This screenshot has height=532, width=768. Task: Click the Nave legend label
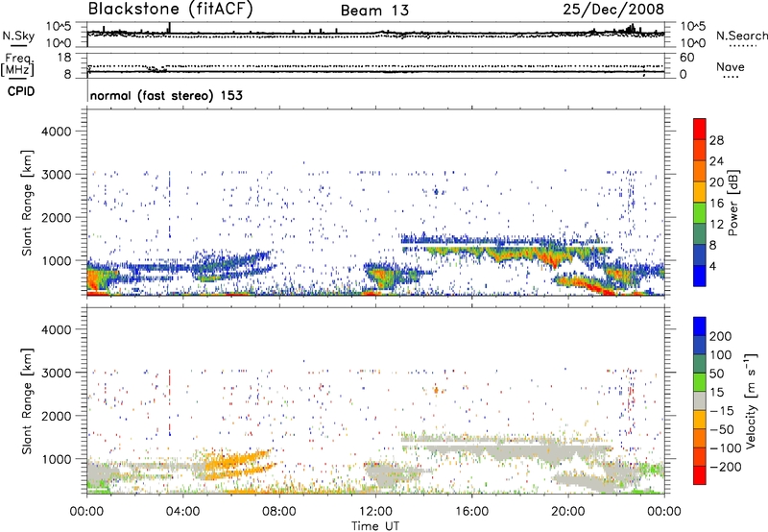click(731, 67)
